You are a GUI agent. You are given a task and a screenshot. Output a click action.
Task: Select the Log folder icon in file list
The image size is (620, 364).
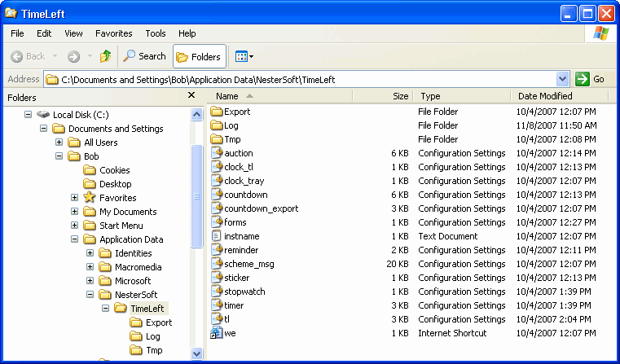point(216,125)
